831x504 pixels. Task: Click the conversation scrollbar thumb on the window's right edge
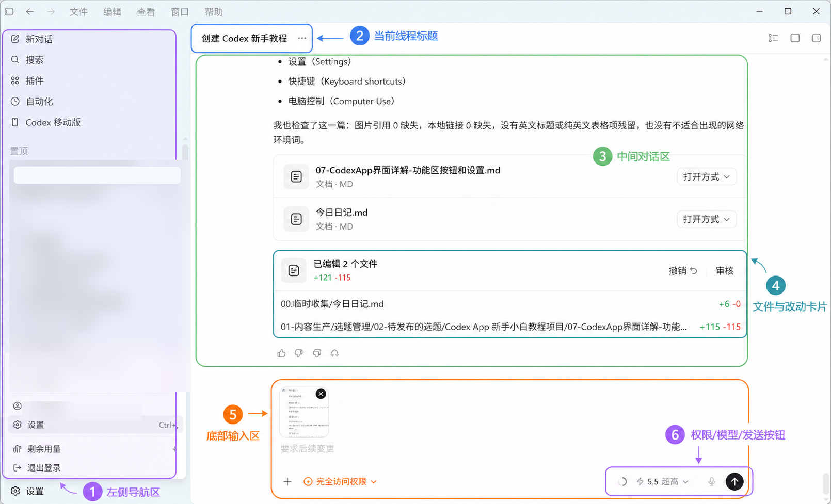(826, 484)
